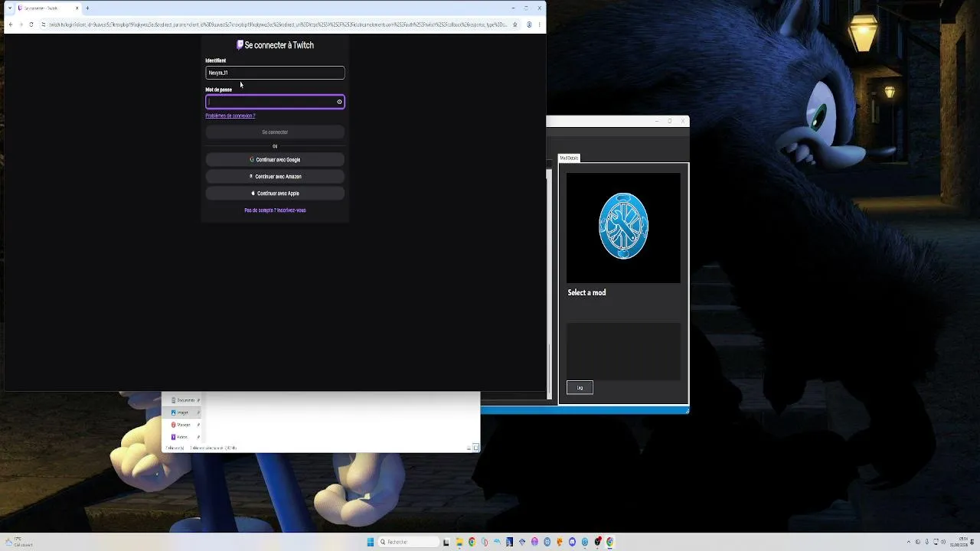This screenshot has width=980, height=551.
Task: Open the Problèmes de connexion link
Action: [x=230, y=116]
